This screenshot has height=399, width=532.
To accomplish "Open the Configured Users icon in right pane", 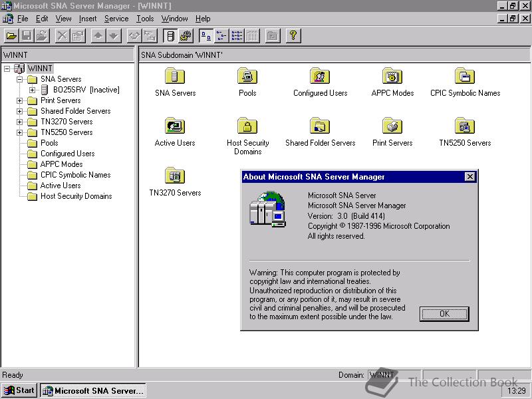I will [x=320, y=76].
